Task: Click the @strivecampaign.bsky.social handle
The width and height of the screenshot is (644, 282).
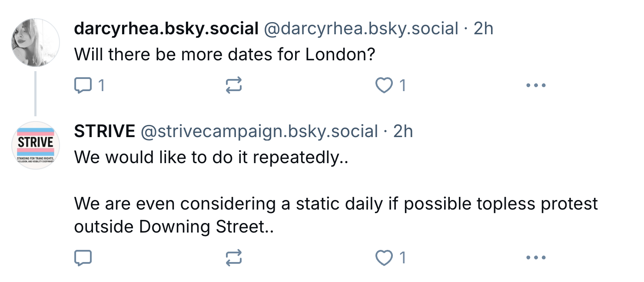Action: tap(259, 131)
